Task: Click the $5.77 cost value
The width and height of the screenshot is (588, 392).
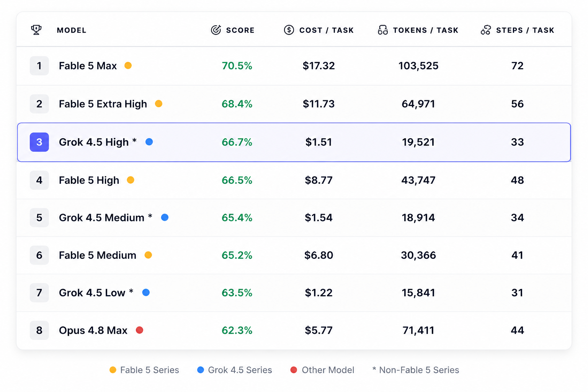Action: [319, 330]
